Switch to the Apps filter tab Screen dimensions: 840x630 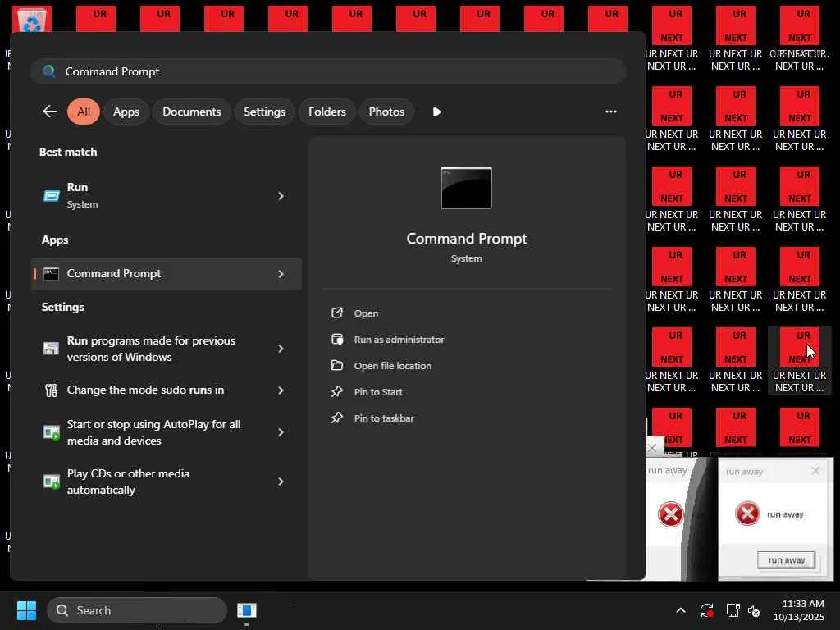click(x=126, y=112)
